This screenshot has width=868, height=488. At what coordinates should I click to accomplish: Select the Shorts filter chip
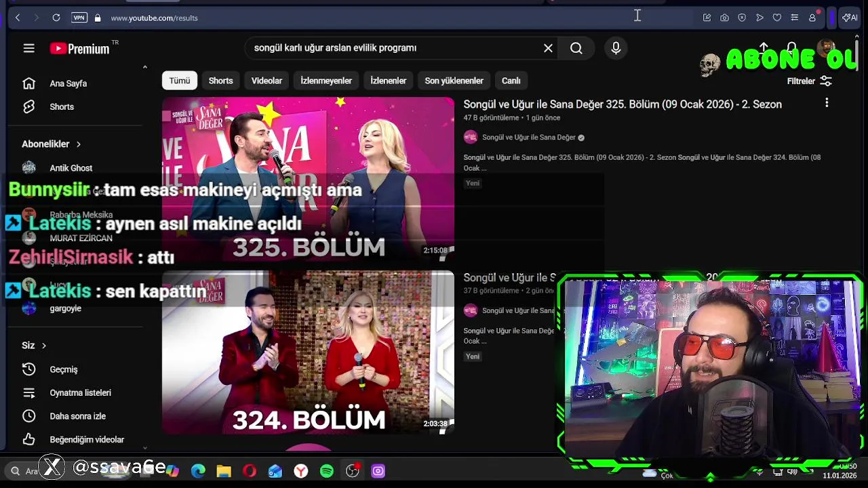(x=220, y=81)
